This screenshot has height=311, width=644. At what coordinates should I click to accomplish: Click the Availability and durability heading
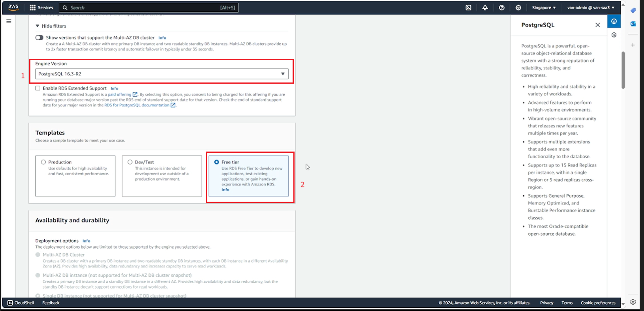click(x=72, y=220)
